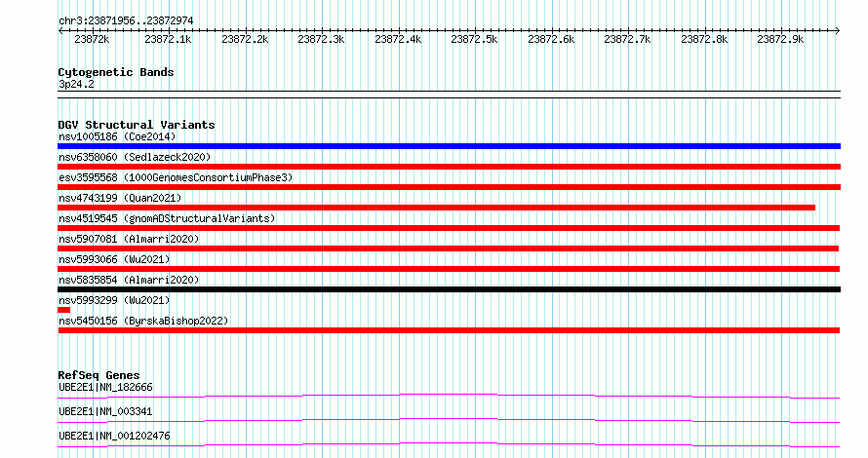This screenshot has width=868, height=458.
Task: Open variant nsv6358060 (Sedlazeck2020) label
Action: (x=135, y=157)
